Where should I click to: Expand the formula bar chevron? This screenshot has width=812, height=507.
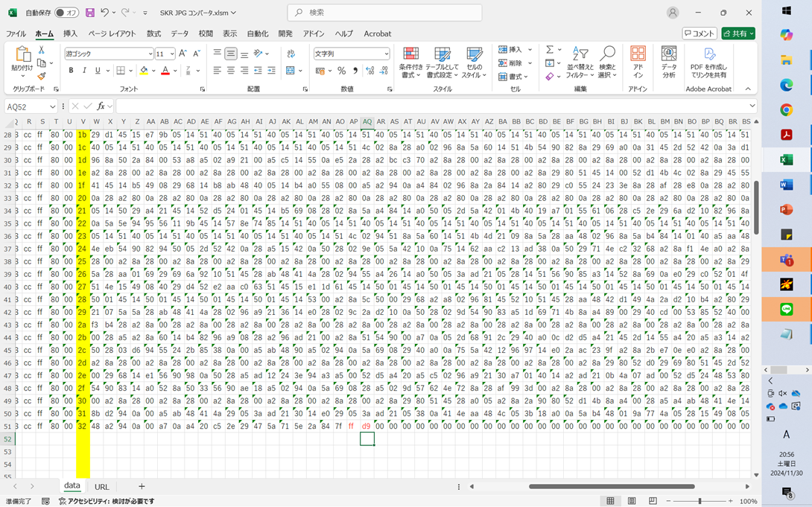pos(752,106)
